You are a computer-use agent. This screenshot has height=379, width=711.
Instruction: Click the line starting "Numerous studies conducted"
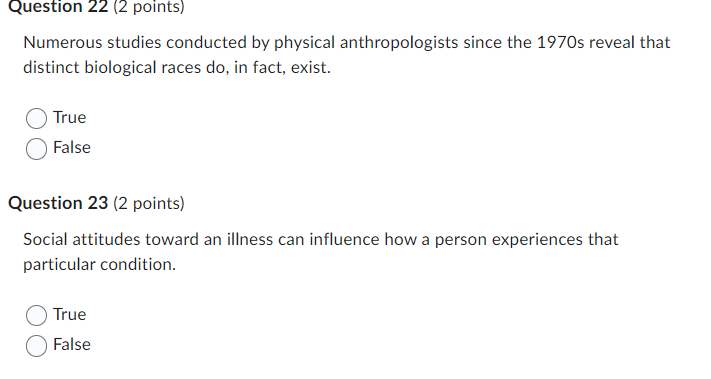(x=346, y=43)
